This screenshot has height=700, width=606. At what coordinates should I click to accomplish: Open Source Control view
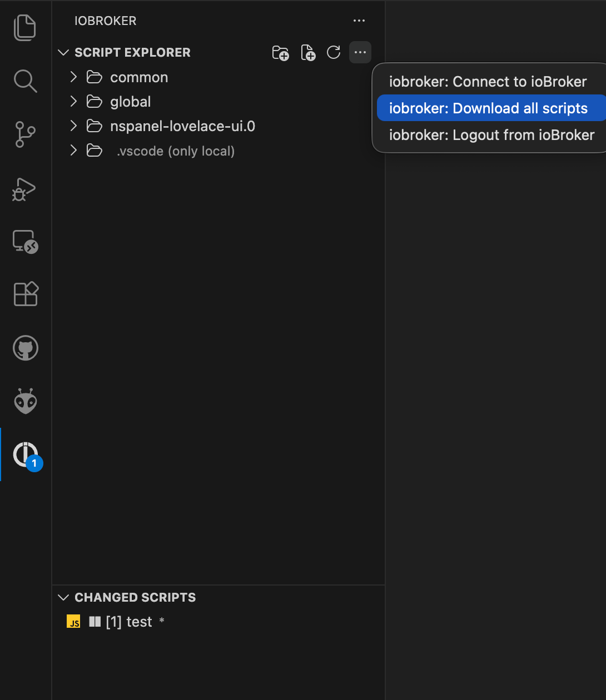click(x=25, y=134)
